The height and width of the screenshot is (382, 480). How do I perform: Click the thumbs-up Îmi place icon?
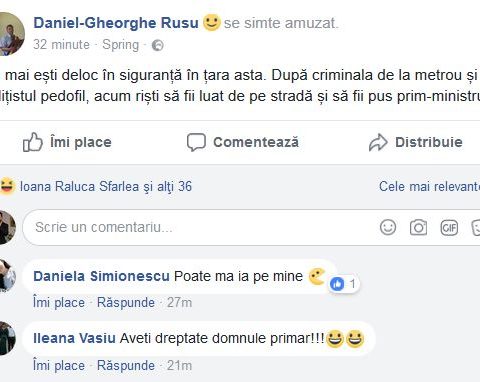point(33,142)
